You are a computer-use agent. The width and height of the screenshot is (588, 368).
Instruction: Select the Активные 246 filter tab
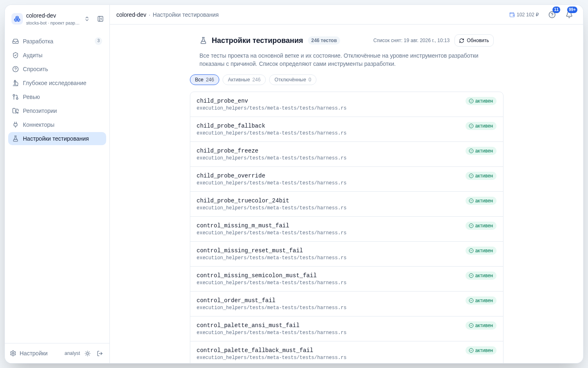[244, 80]
